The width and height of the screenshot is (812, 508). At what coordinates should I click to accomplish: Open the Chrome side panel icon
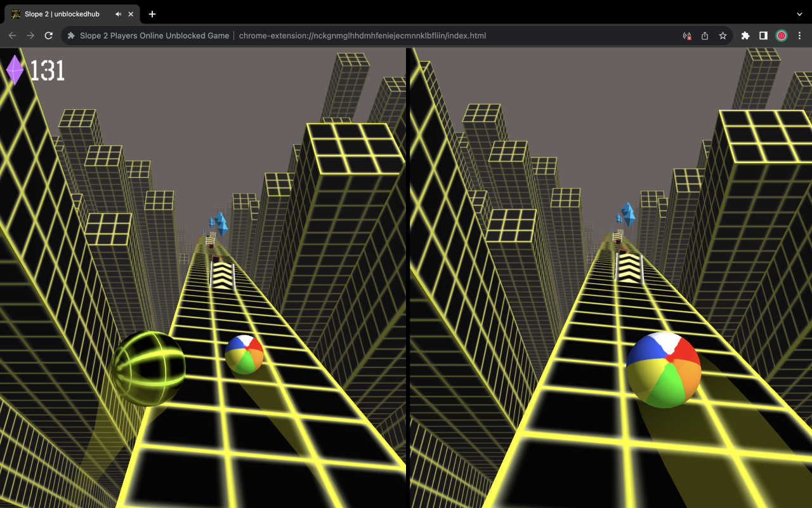[763, 36]
